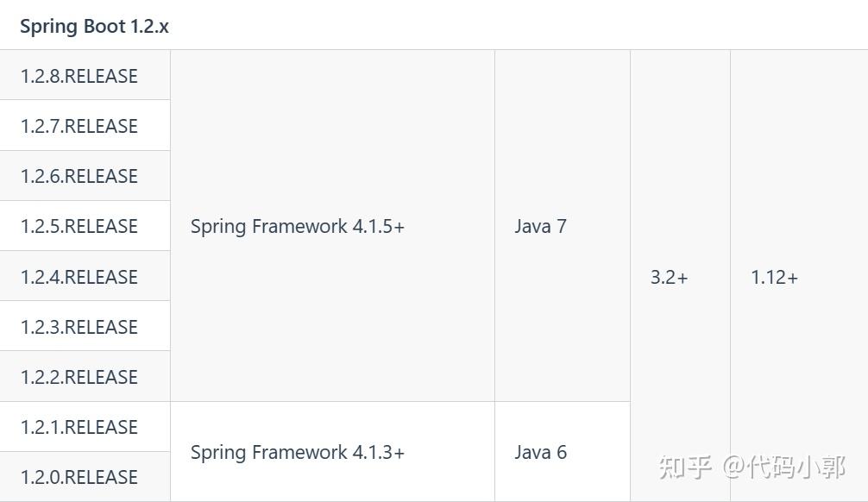Select the 1.2.3.RELEASE row
The height and width of the screenshot is (502, 868).
pos(85,326)
